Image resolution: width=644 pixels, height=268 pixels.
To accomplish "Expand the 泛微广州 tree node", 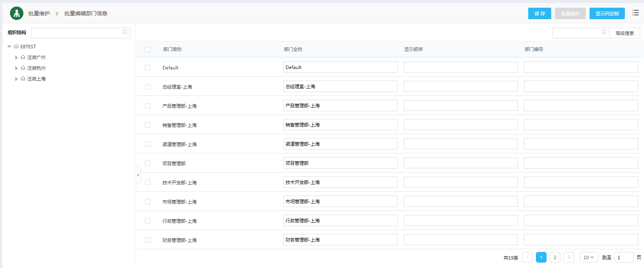I will pyautogui.click(x=16, y=58).
